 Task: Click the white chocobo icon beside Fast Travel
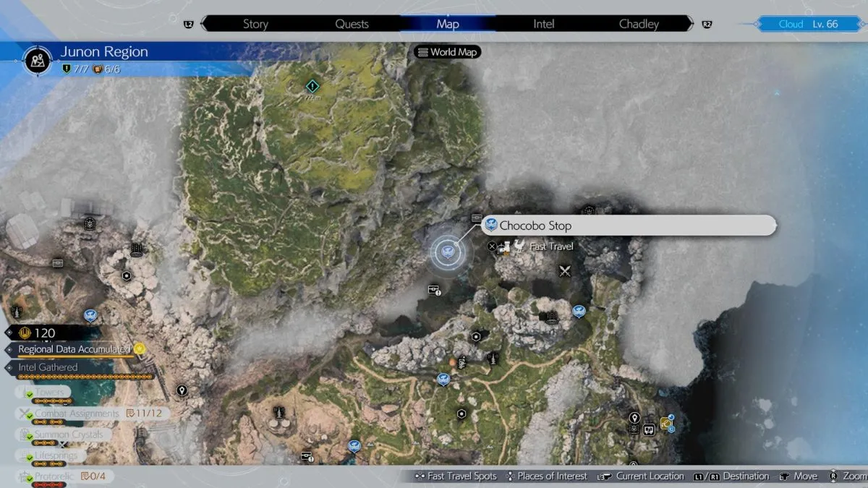point(519,246)
